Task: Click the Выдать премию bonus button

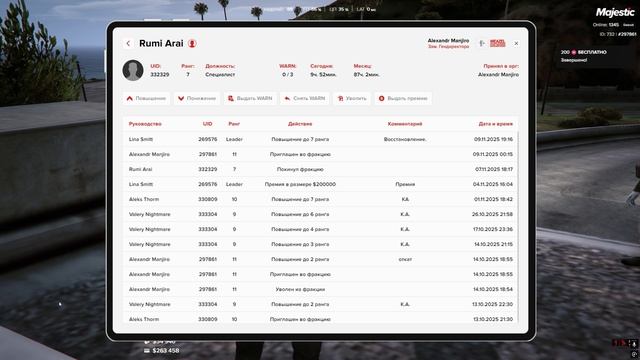Action: [x=403, y=98]
